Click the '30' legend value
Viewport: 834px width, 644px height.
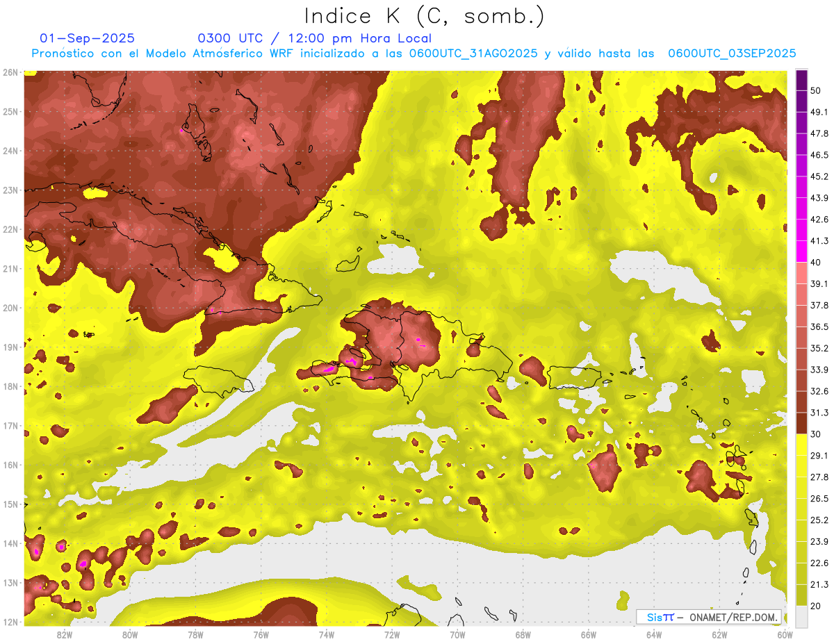click(816, 434)
